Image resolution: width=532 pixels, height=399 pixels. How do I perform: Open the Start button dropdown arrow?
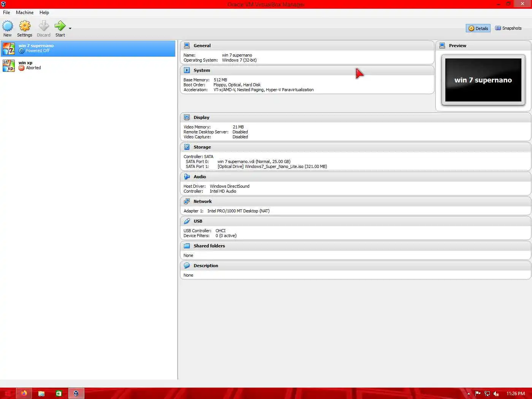coord(70,28)
